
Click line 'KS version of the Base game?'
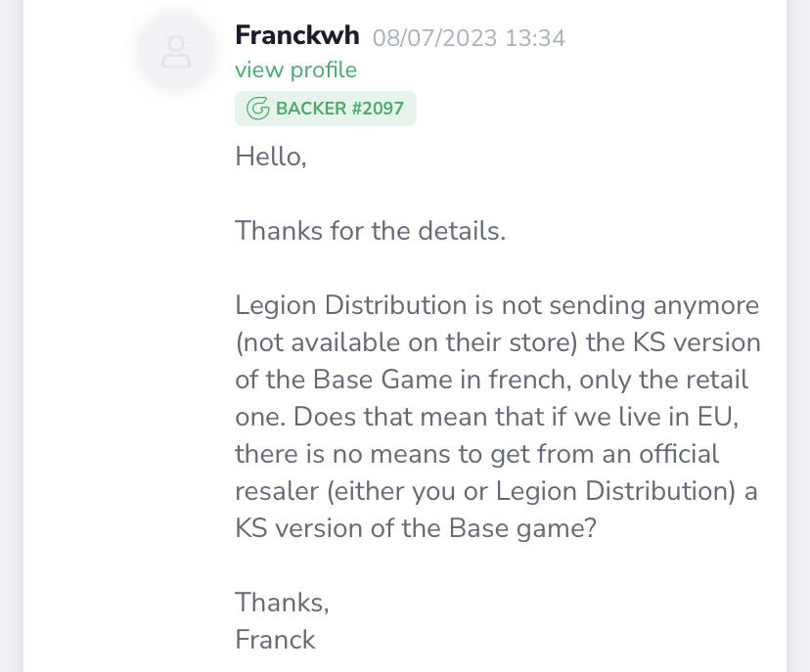coord(416,529)
